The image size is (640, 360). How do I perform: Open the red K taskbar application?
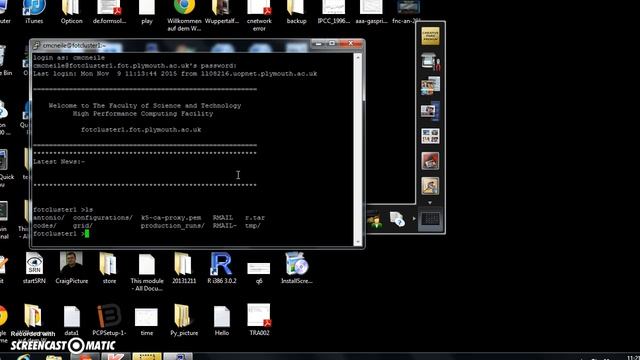click(x=116, y=357)
